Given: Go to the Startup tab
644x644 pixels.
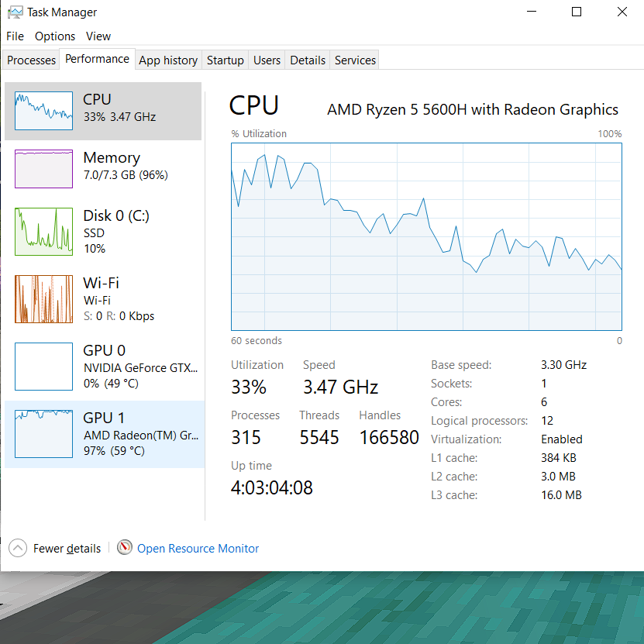Looking at the screenshot, I should (x=226, y=60).
